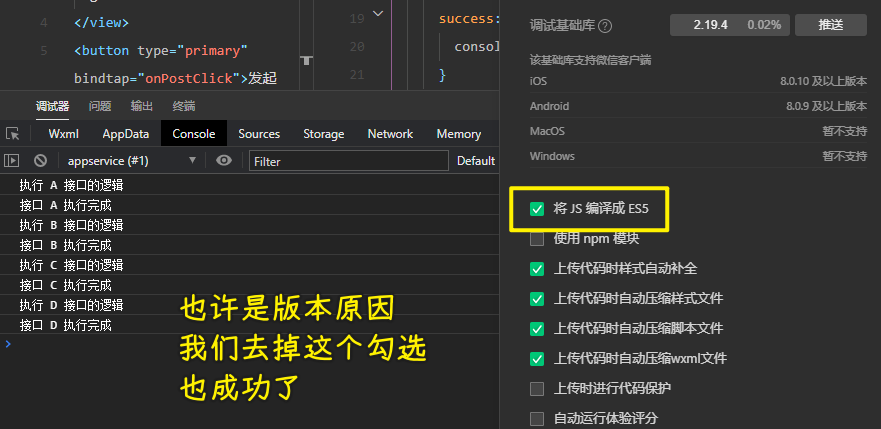Screen dimensions: 881x429
Task: Select the element inspector picker icon
Action: point(12,134)
